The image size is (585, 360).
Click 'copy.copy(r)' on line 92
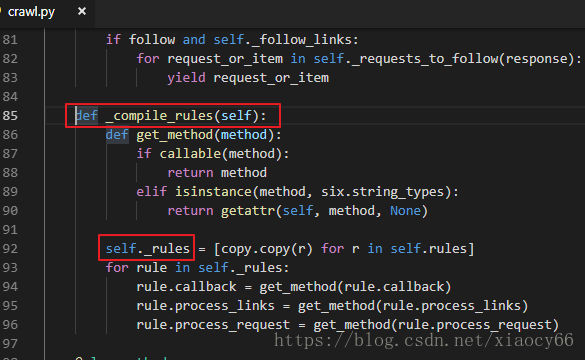coord(267,248)
